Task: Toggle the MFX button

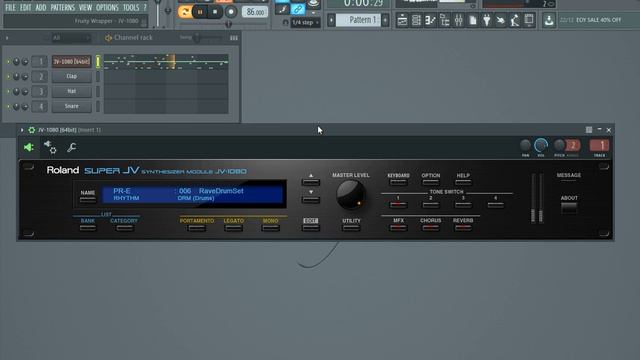Action: pos(398,228)
